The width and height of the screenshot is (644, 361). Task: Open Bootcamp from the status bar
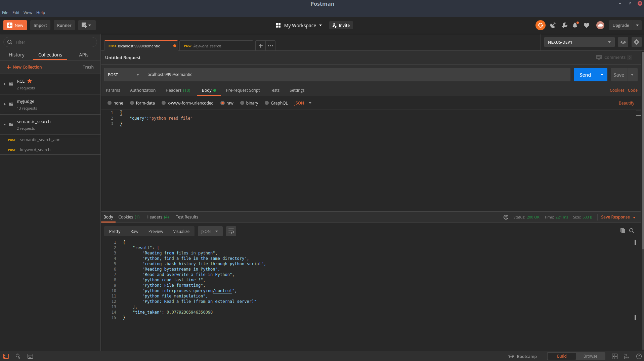(x=522, y=356)
